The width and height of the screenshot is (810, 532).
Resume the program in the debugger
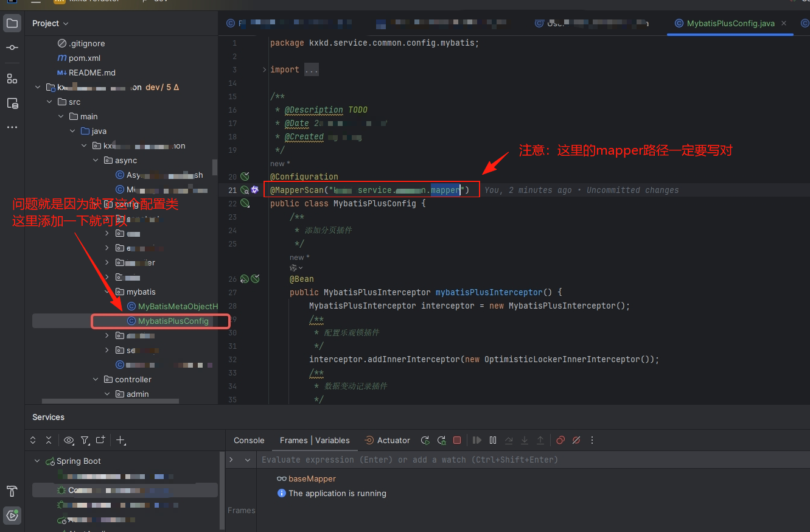pyautogui.click(x=477, y=440)
